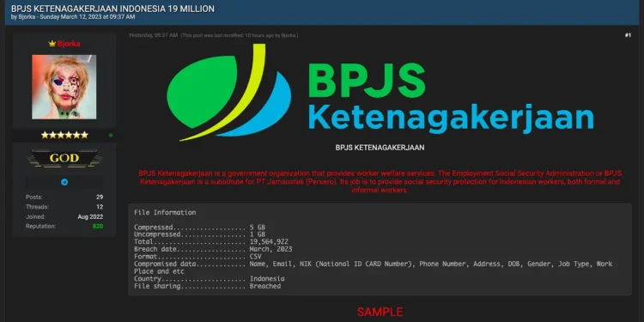Click the BPJS Ketenagakerjaan logo image
644x322 pixels.
pos(380,93)
